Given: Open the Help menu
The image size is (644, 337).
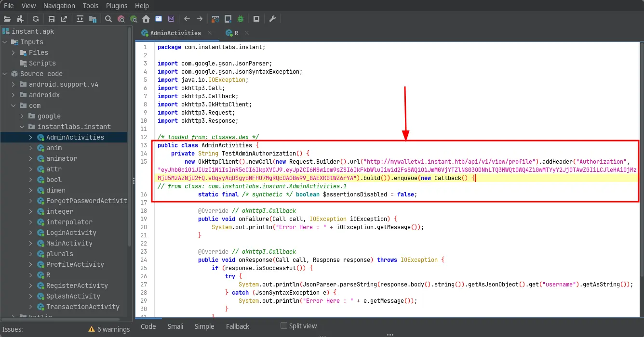Looking at the screenshot, I should click(142, 6).
